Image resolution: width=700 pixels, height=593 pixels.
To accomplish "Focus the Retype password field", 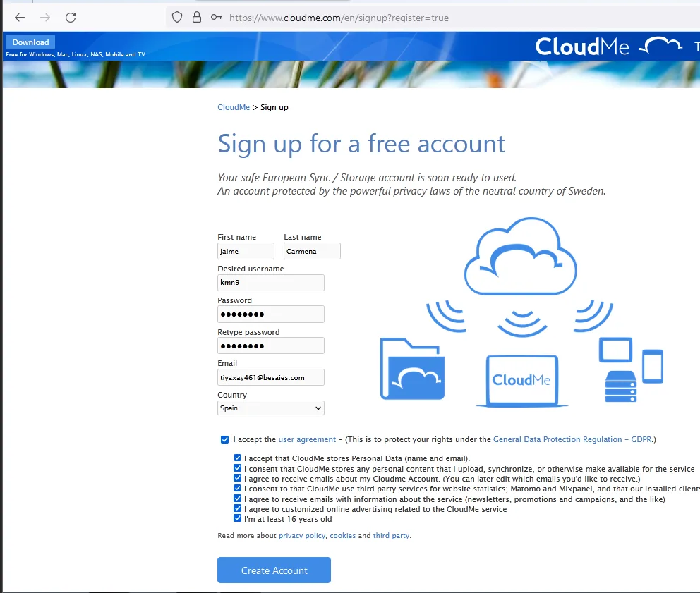I will coord(270,346).
